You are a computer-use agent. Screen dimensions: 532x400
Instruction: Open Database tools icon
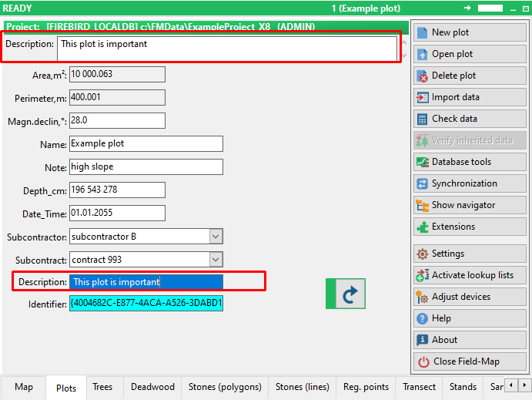pyautogui.click(x=423, y=162)
